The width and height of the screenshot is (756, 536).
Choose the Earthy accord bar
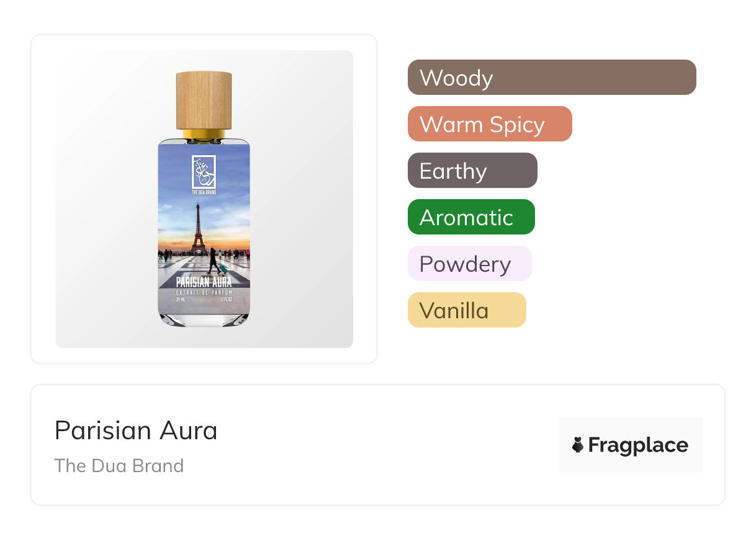pos(472,171)
